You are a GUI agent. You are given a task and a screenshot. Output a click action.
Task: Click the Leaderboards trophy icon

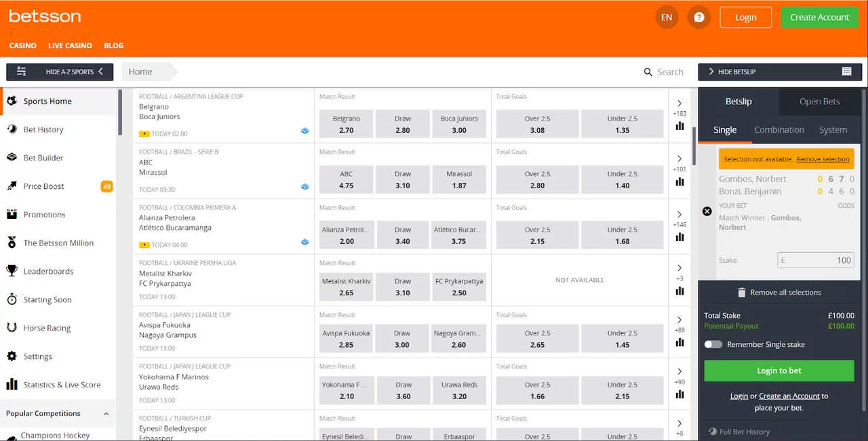[12, 271]
